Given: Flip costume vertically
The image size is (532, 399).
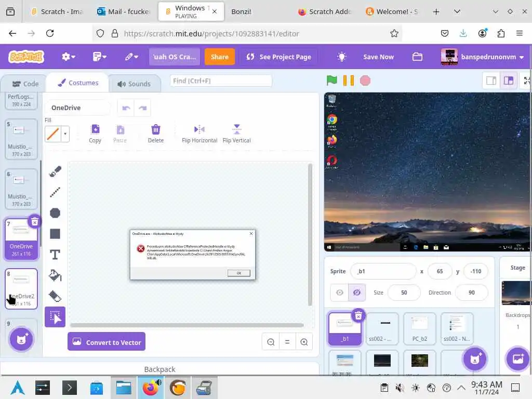Looking at the screenshot, I should pos(237,134).
